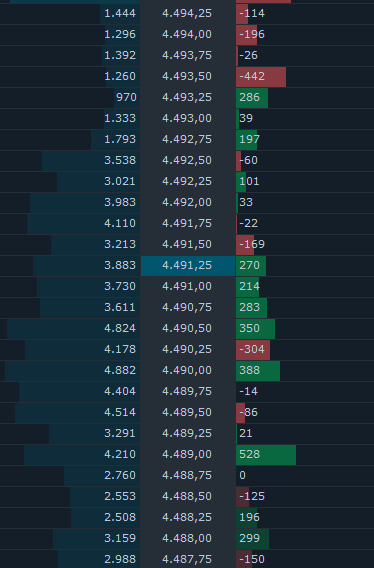
Task: Click volume value 3.159
Action: [120, 539]
